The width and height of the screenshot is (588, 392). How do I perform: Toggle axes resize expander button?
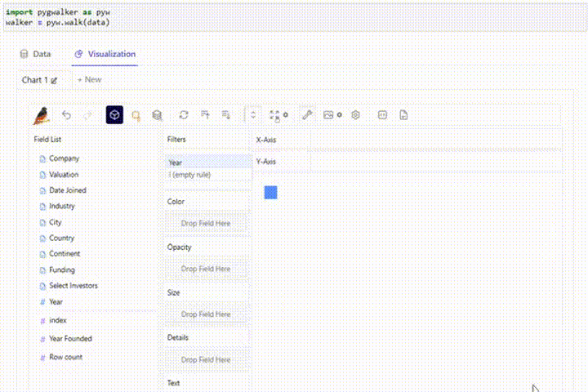point(253,115)
